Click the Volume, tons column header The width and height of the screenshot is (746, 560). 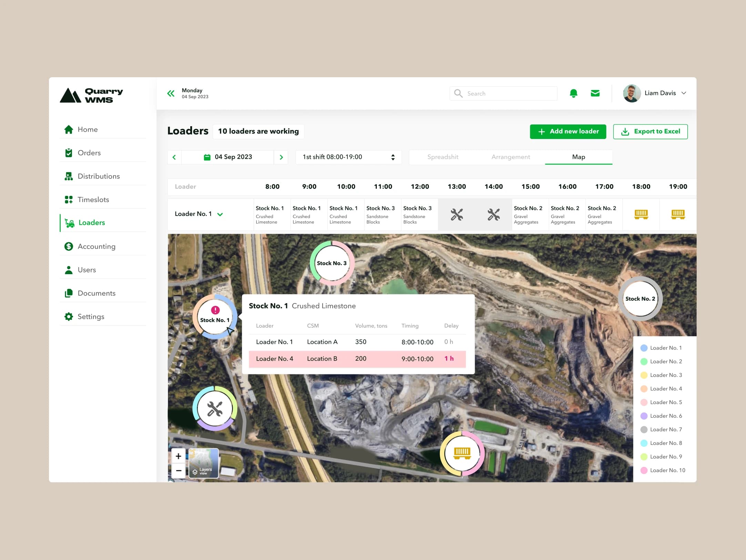coord(371,326)
